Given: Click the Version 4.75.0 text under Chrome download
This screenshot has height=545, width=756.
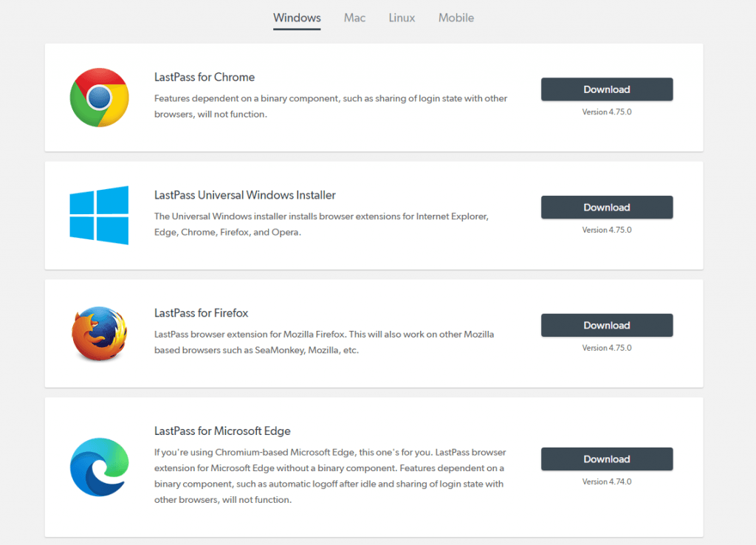Looking at the screenshot, I should [607, 112].
